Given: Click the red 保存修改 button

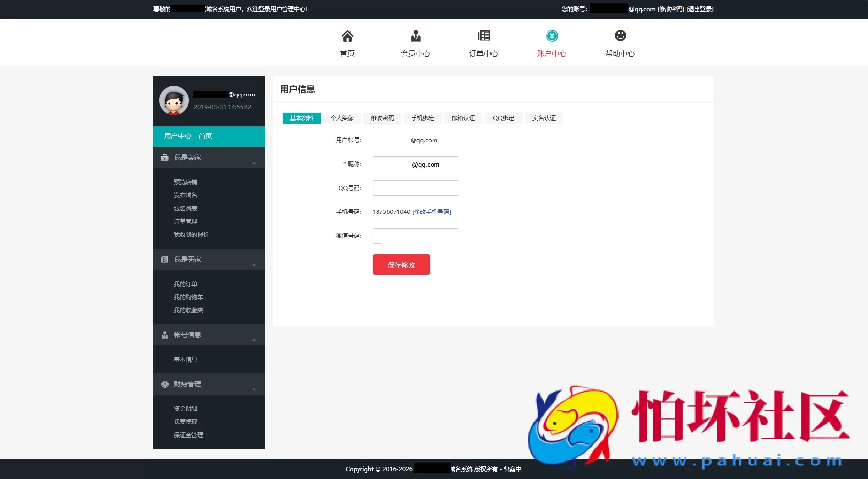Looking at the screenshot, I should click(401, 265).
